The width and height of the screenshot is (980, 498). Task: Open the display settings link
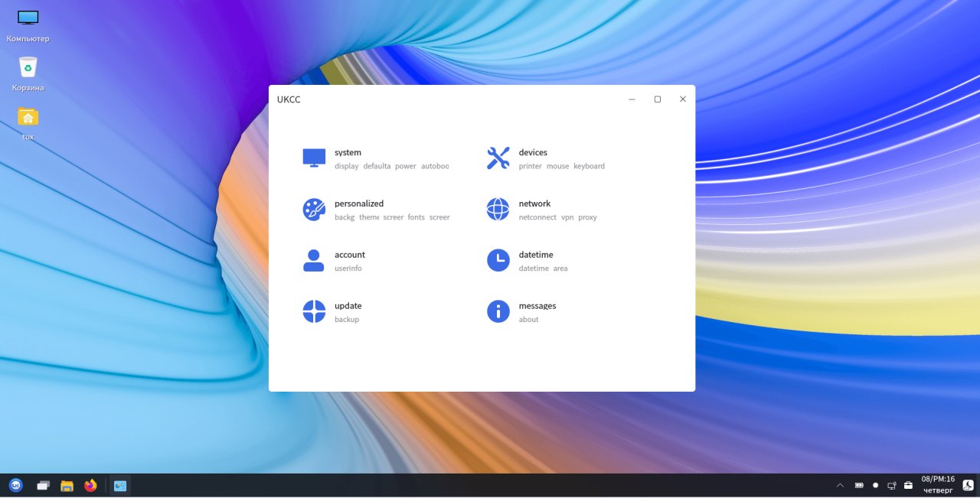(347, 166)
